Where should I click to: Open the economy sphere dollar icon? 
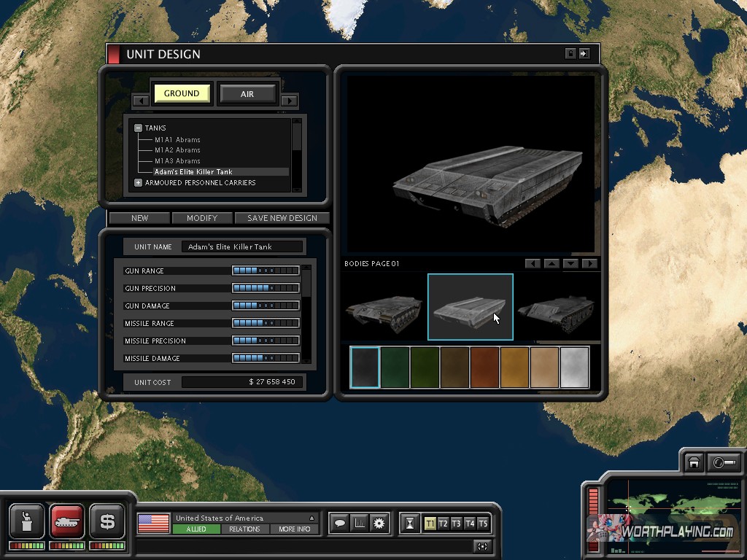coord(107,521)
